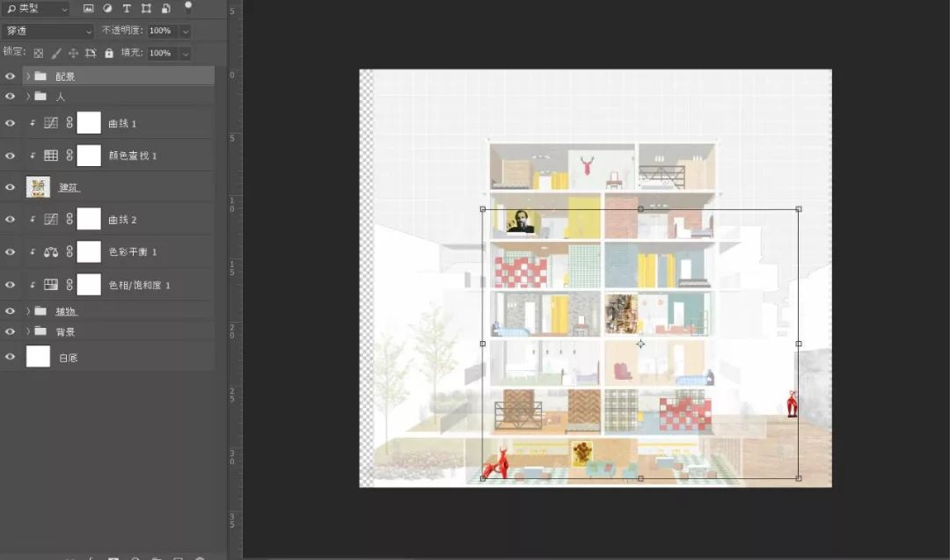Filter layers by adjustment layer icon
Image resolution: width=950 pixels, height=560 pixels.
click(x=107, y=9)
